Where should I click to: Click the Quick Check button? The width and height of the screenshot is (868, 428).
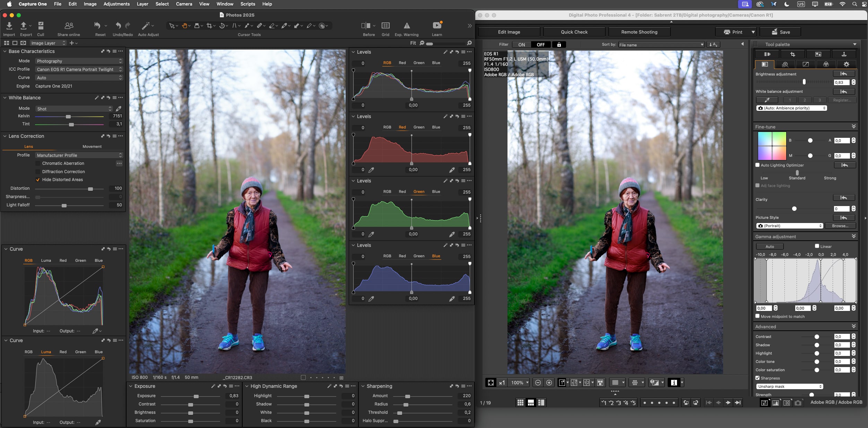[x=574, y=32]
